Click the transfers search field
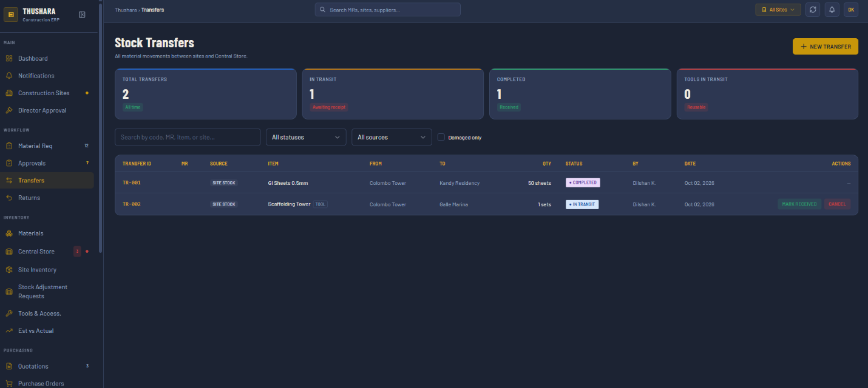Screen dimensions: 868x388 pos(188,137)
